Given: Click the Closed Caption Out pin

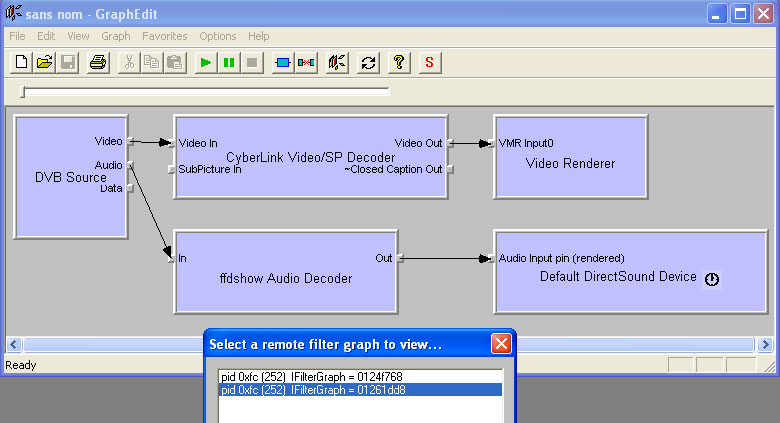Looking at the screenshot, I should point(450,169).
